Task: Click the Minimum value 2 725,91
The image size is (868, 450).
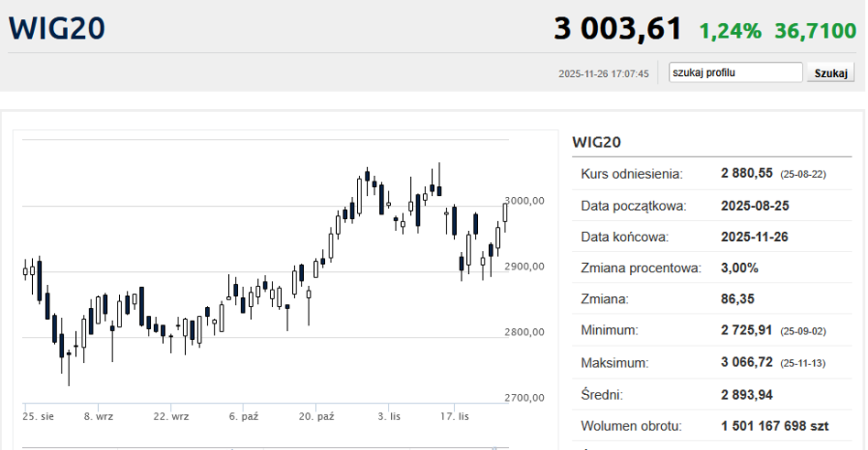Action: (x=746, y=331)
